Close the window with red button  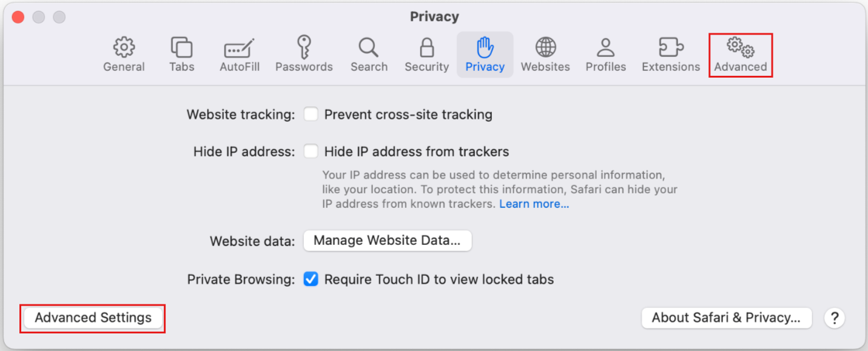pyautogui.click(x=18, y=17)
